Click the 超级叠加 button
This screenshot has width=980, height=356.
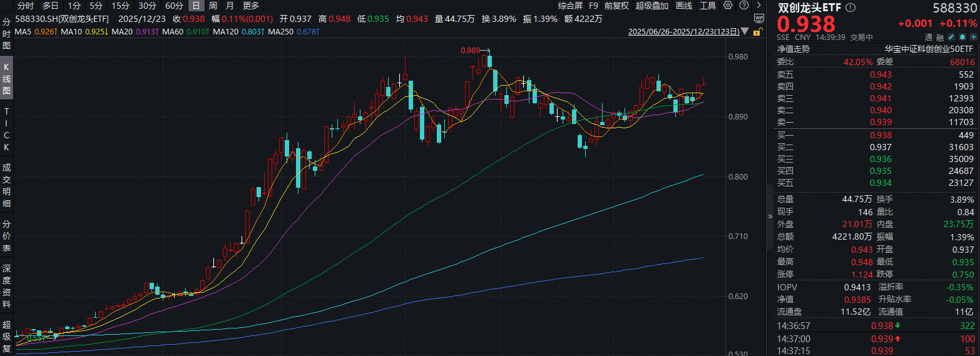click(651, 6)
